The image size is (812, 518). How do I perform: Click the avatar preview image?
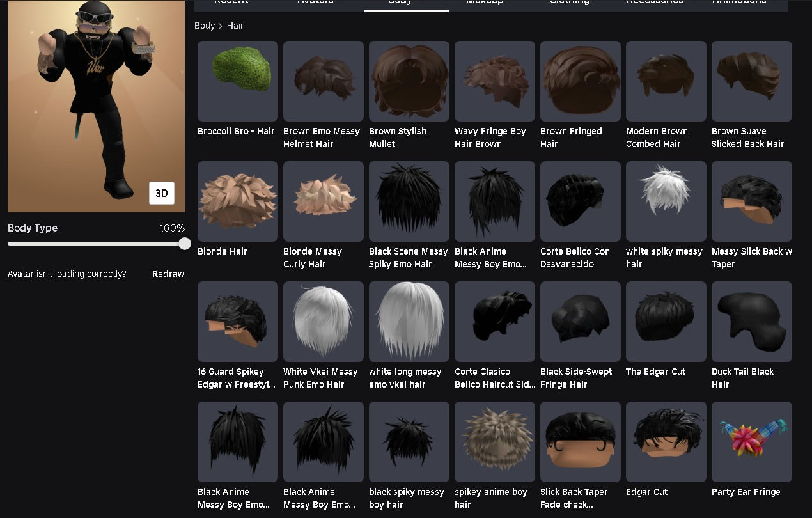coord(96,106)
